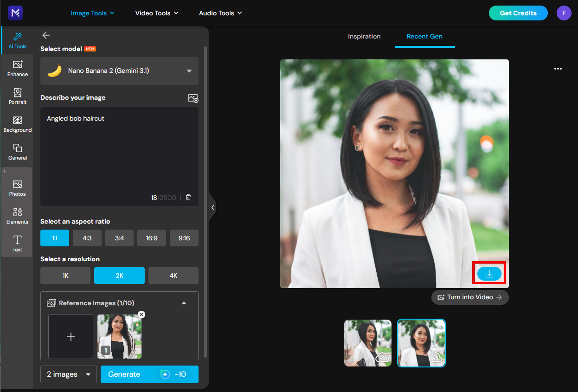Image resolution: width=578 pixels, height=392 pixels.
Task: Switch to the Recent Gen tab
Action: point(424,36)
